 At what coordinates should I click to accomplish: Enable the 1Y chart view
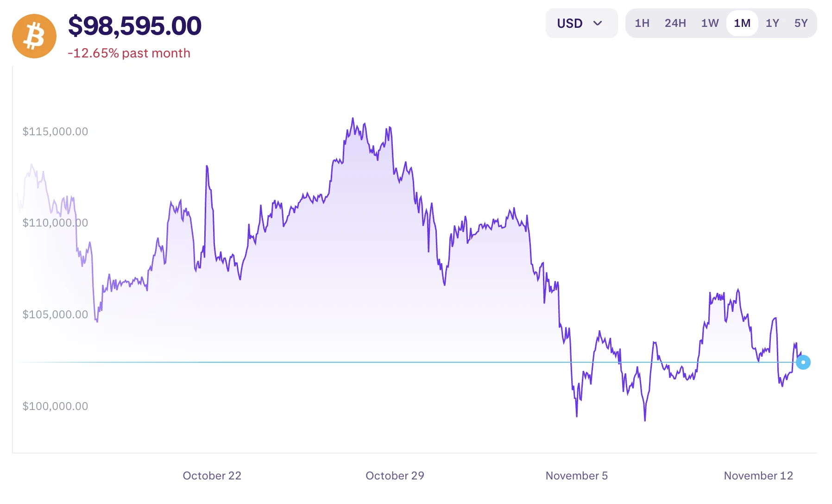tap(772, 23)
